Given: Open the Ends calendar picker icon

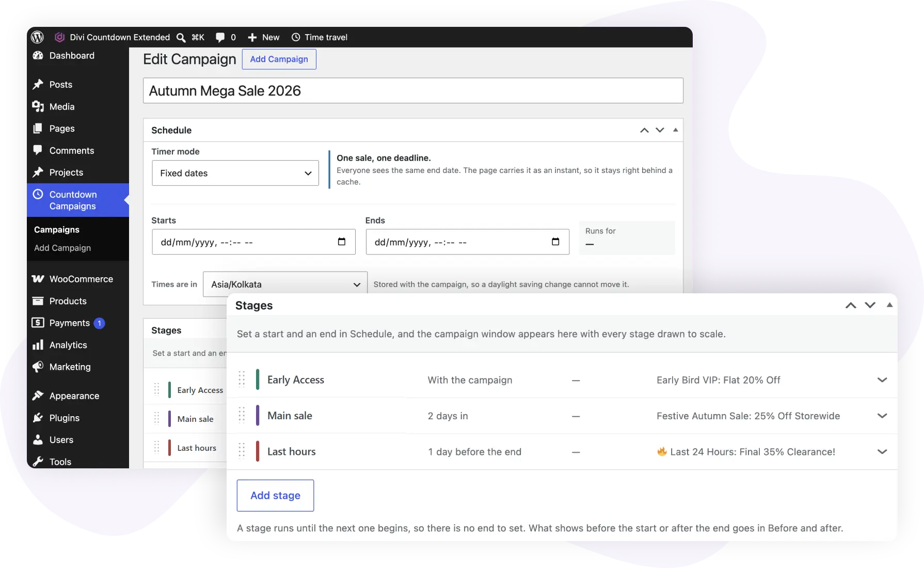Looking at the screenshot, I should [x=555, y=242].
